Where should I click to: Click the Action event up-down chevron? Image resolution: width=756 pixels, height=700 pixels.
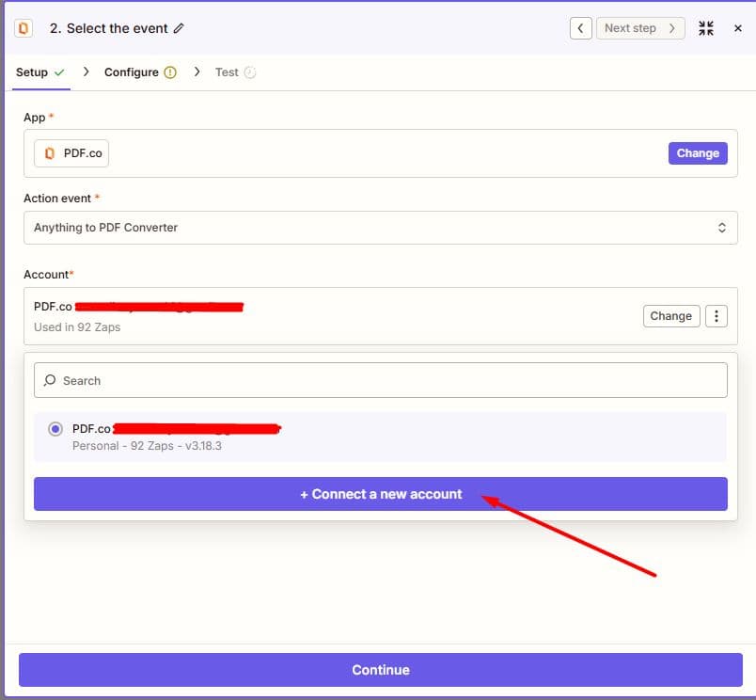coord(721,228)
